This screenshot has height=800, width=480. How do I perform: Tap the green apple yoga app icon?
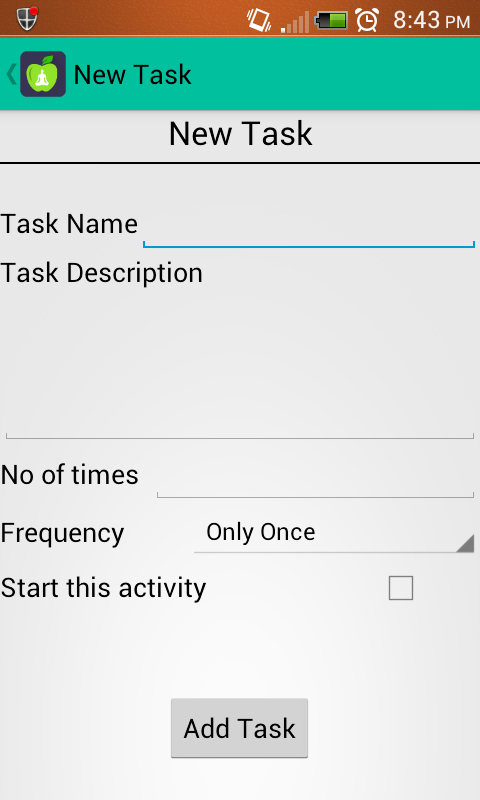pyautogui.click(x=43, y=74)
